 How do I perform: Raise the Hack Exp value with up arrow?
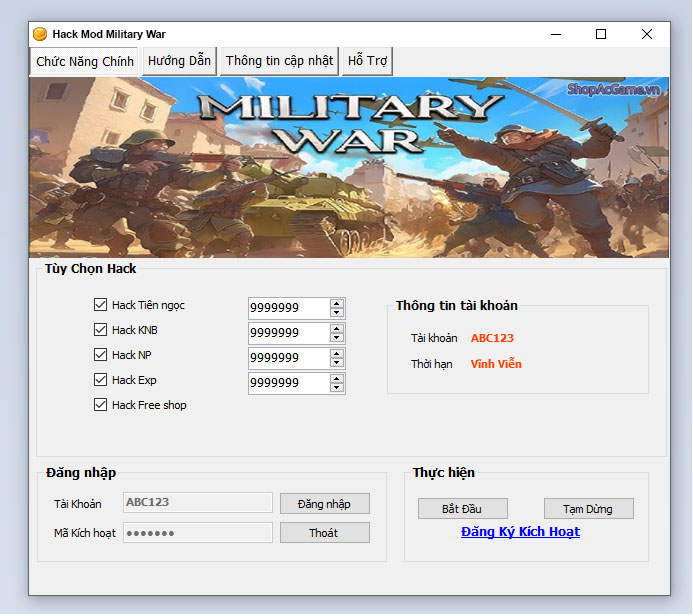pos(337,379)
